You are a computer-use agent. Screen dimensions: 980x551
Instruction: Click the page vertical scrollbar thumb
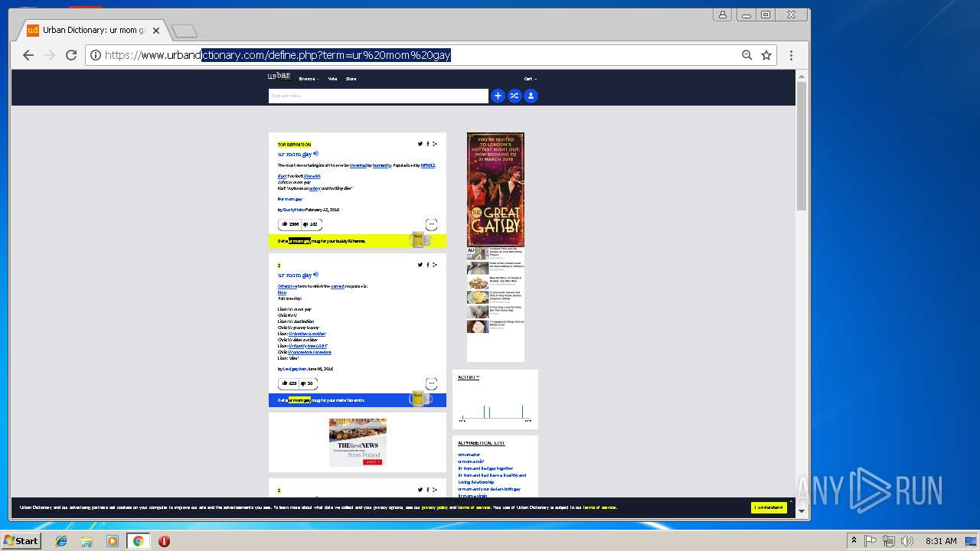click(802, 145)
